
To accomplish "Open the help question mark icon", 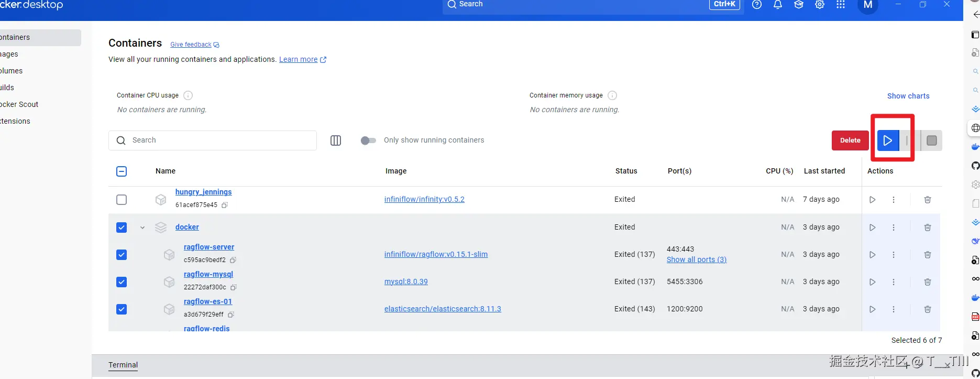I will click(x=756, y=4).
